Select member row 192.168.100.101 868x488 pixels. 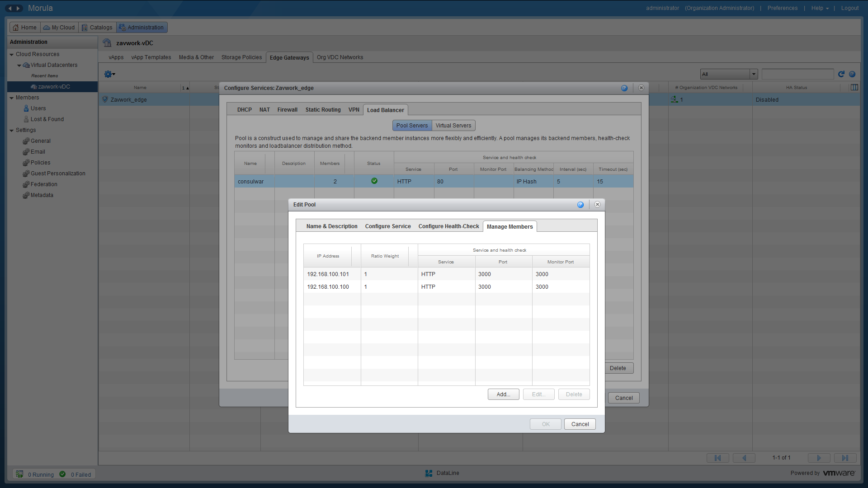tap(328, 274)
